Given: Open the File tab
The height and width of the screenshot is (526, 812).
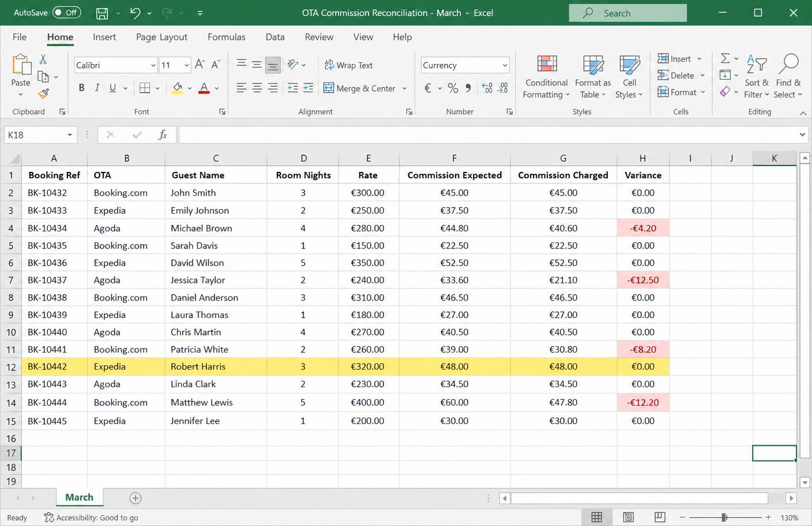Looking at the screenshot, I should (x=20, y=37).
